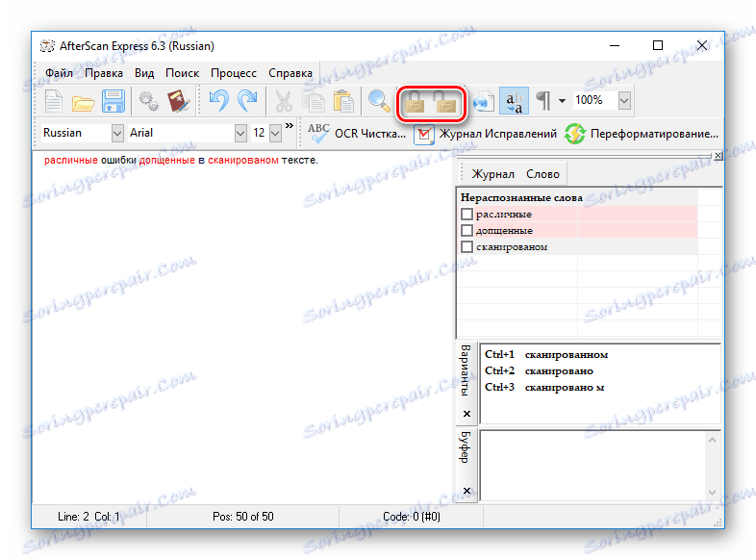Choose suggestion Ctrl+2 сканировано

(x=539, y=370)
